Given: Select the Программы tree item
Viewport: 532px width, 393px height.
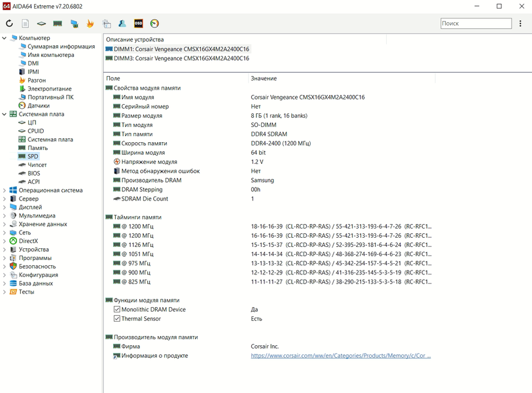Looking at the screenshot, I should pos(35,258).
